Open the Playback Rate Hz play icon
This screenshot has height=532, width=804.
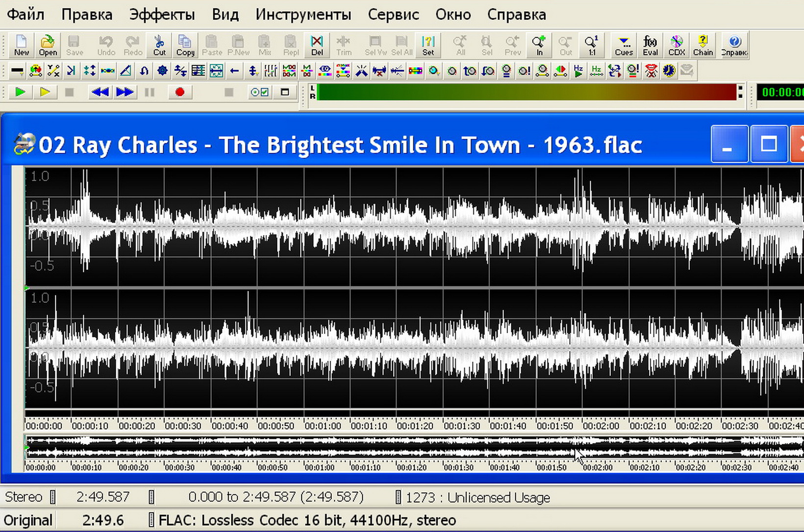coord(578,72)
